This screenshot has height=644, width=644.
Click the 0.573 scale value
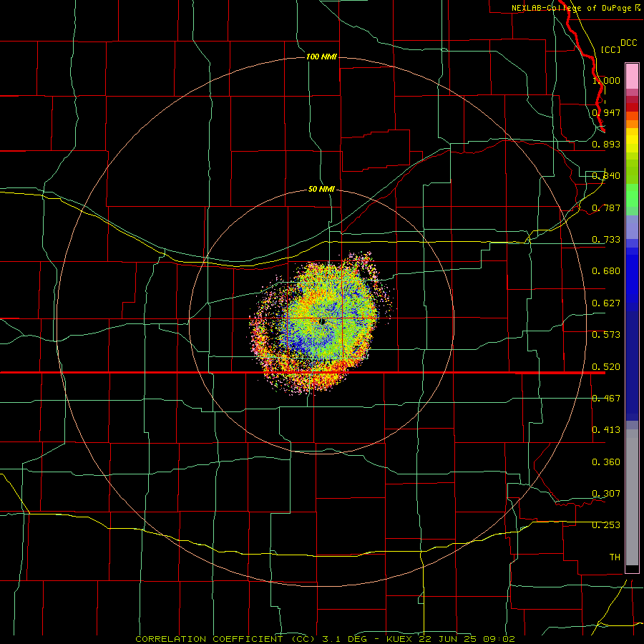point(606,335)
